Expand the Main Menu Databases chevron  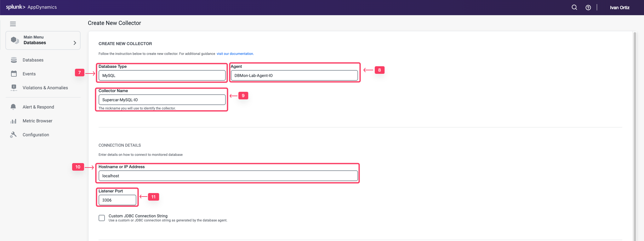(x=75, y=43)
